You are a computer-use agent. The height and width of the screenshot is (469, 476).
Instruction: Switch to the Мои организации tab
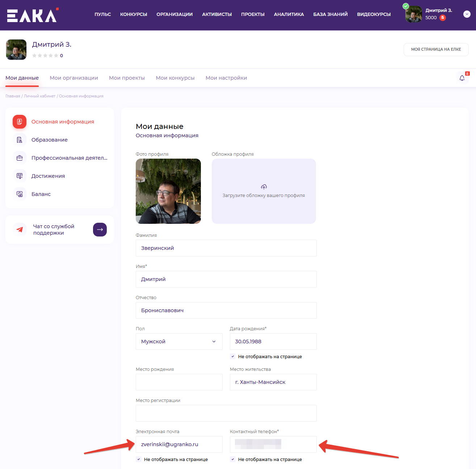pyautogui.click(x=74, y=78)
